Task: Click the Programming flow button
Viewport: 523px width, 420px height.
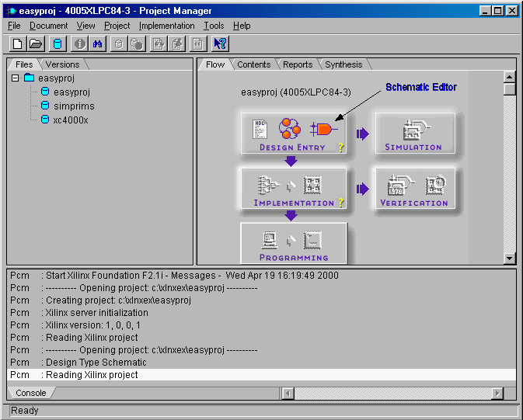Action: [x=293, y=244]
